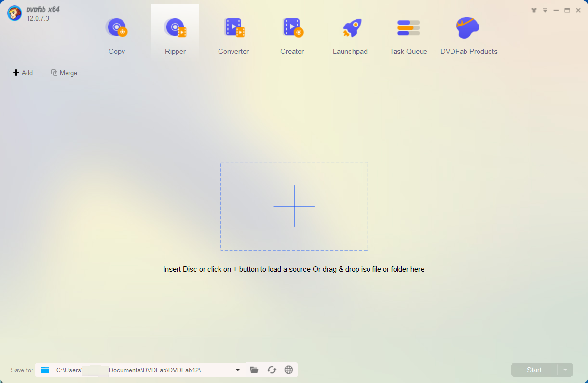588x383 pixels.
Task: Click the Merge button
Action: 64,73
